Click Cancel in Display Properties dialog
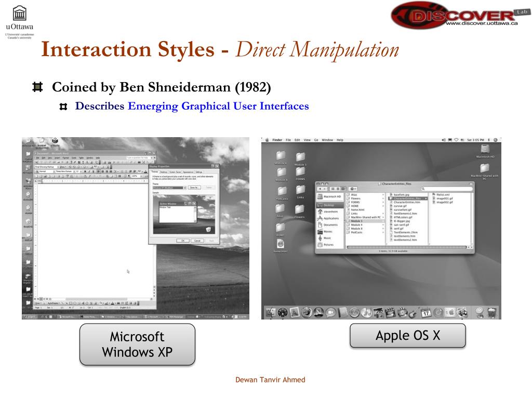Image resolution: width=532 pixels, height=399 pixels. 197,241
